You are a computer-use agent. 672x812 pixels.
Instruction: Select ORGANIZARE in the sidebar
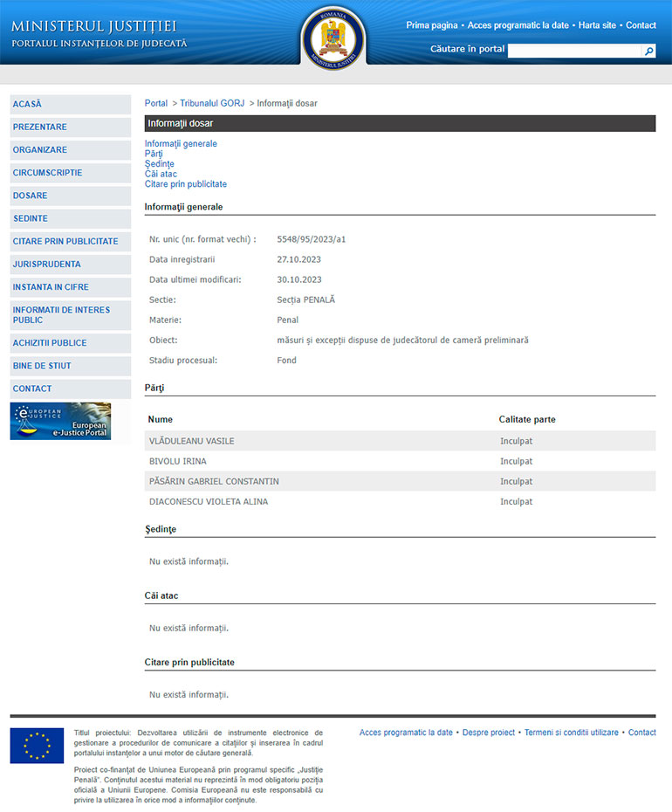(71, 149)
